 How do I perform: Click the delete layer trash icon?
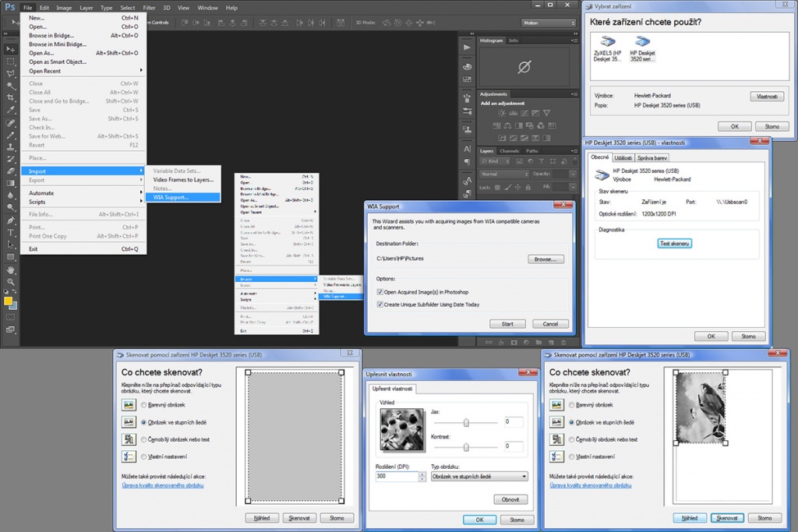pos(563,342)
